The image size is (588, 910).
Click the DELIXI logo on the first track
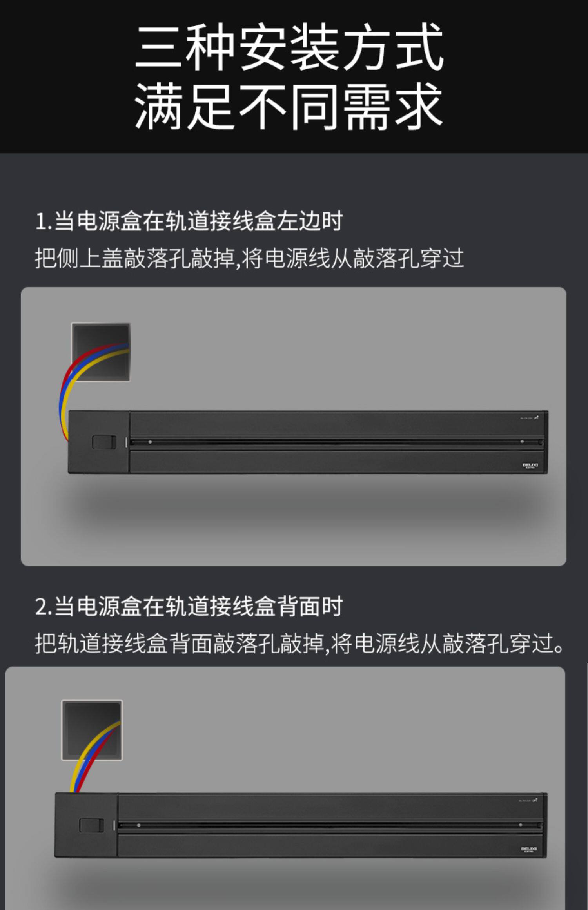click(530, 466)
